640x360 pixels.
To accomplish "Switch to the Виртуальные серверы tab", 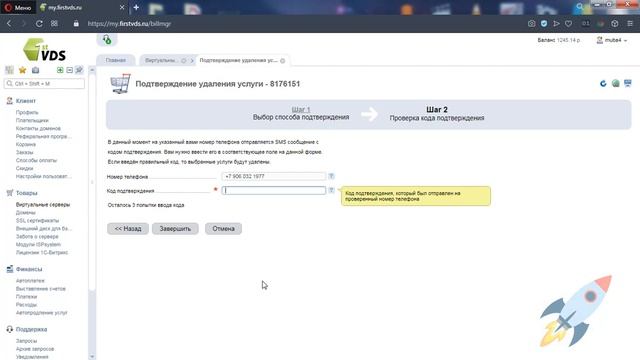I will 161,60.
